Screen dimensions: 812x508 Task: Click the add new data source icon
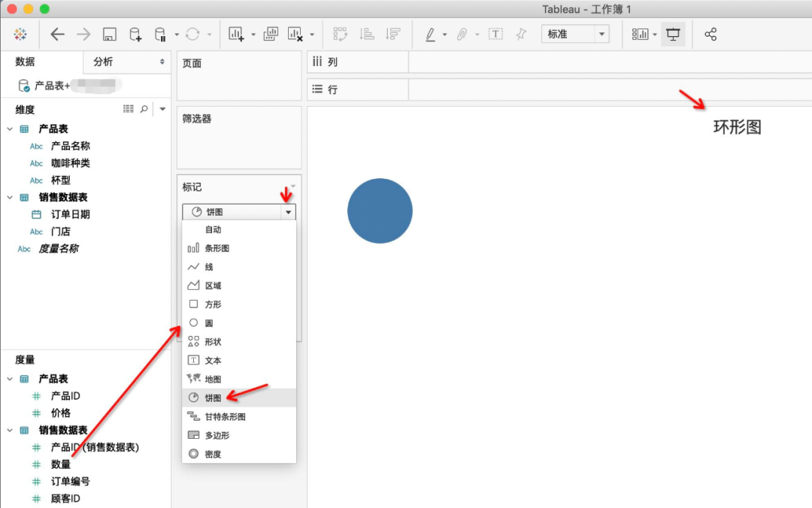coord(135,35)
